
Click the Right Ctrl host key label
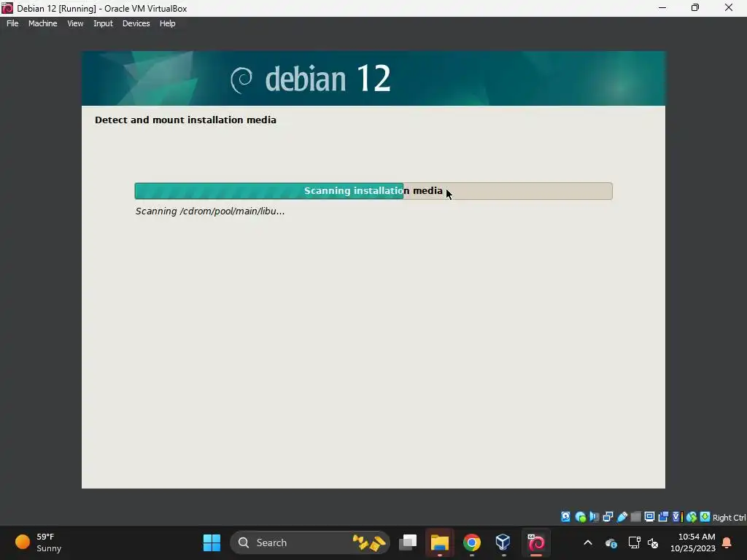click(729, 518)
